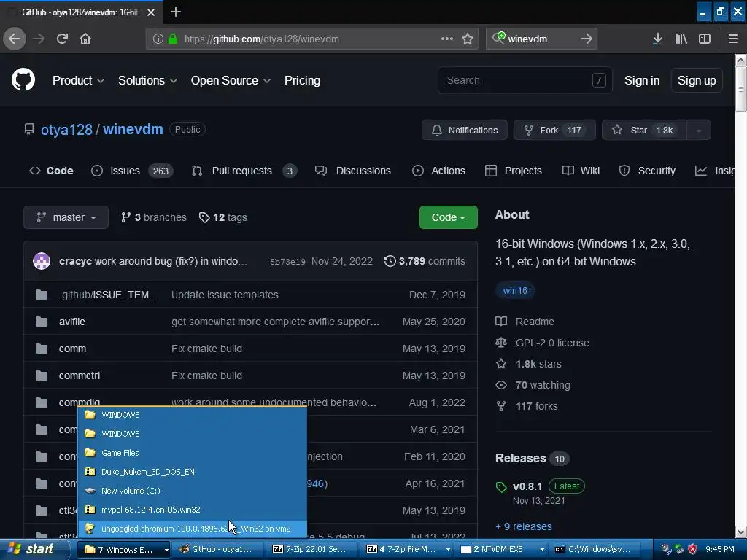This screenshot has width=747, height=560.
Task: Show the + 9 releases link
Action: [x=524, y=526]
